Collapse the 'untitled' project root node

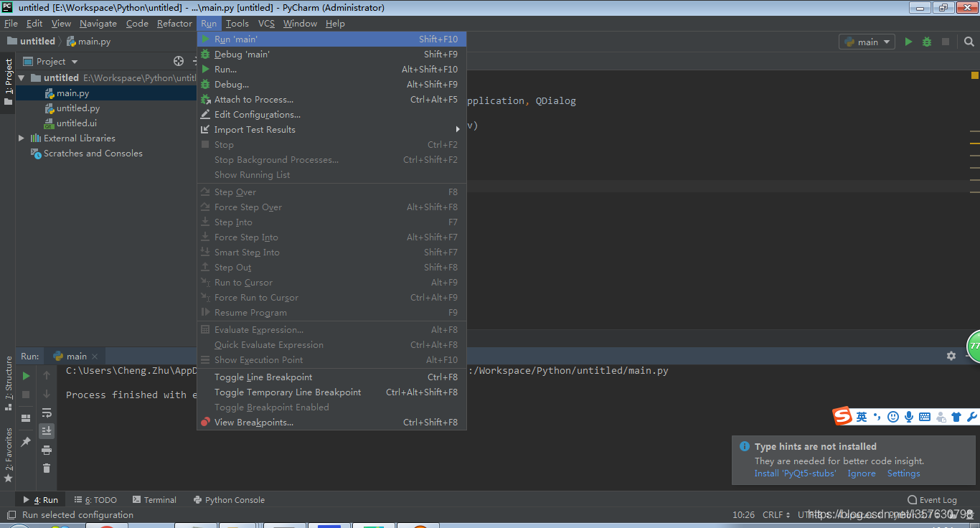(22, 77)
